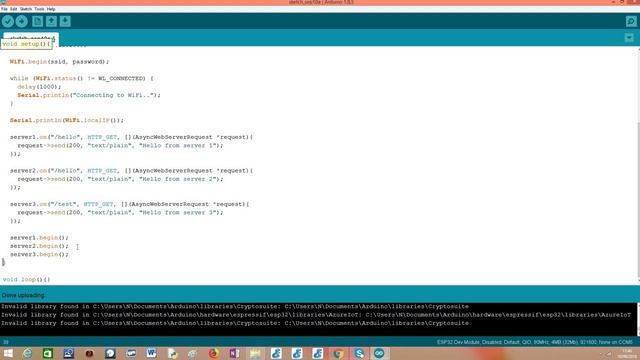
Task: Open Firefox from the taskbar
Action: click(213, 353)
